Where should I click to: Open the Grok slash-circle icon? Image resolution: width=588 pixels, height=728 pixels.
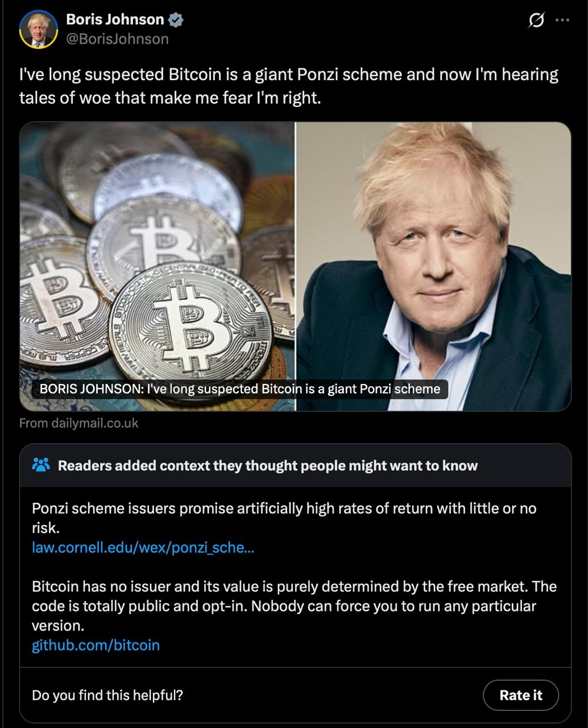point(536,20)
